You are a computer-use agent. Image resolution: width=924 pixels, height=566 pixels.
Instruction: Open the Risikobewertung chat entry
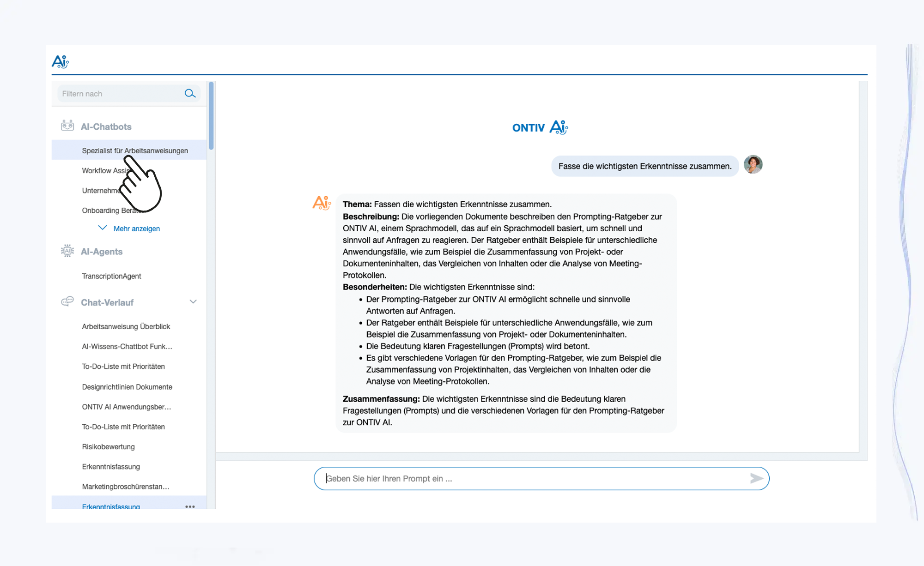[x=108, y=446]
